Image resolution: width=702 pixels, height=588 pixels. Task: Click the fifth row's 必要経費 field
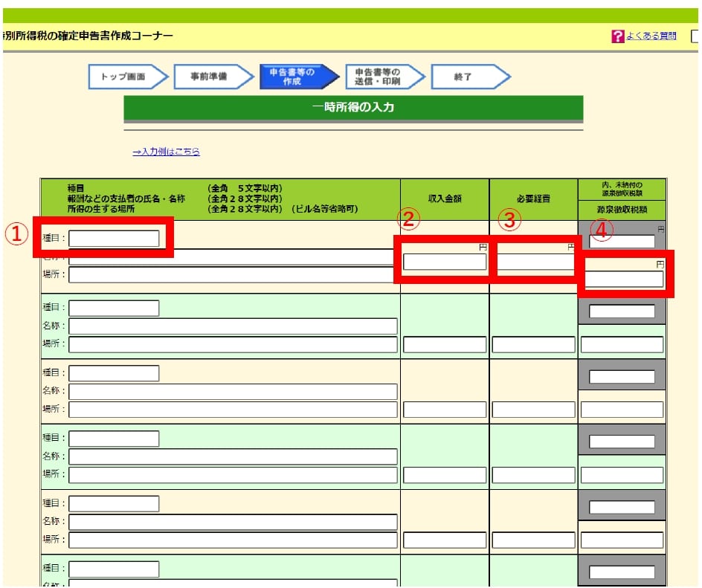pyautogui.click(x=533, y=540)
